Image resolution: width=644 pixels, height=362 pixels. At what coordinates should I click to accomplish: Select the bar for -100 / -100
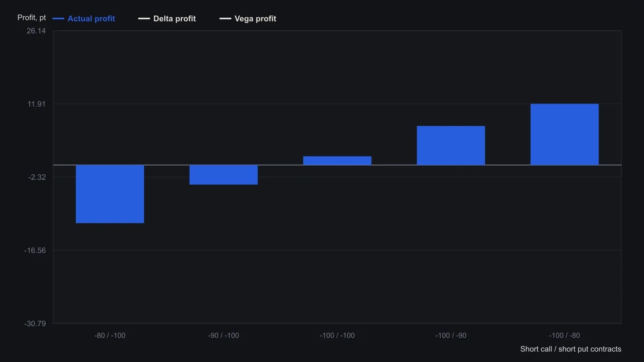337,160
